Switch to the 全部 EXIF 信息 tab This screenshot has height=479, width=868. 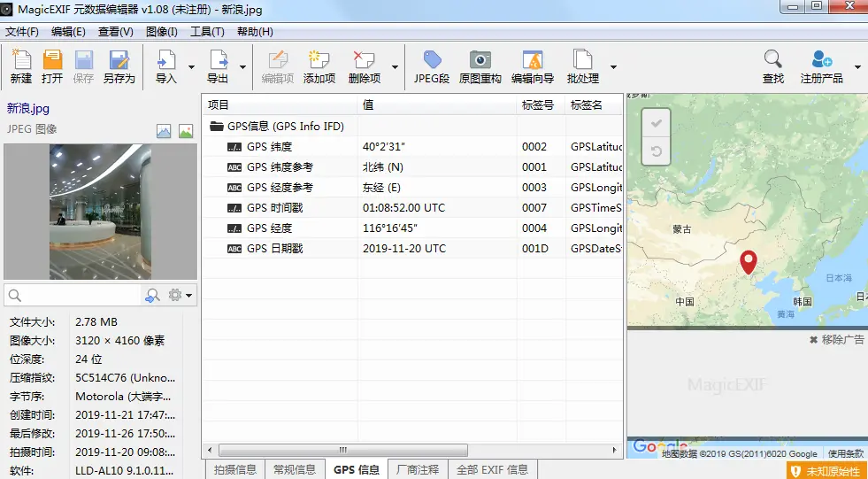pyautogui.click(x=492, y=469)
